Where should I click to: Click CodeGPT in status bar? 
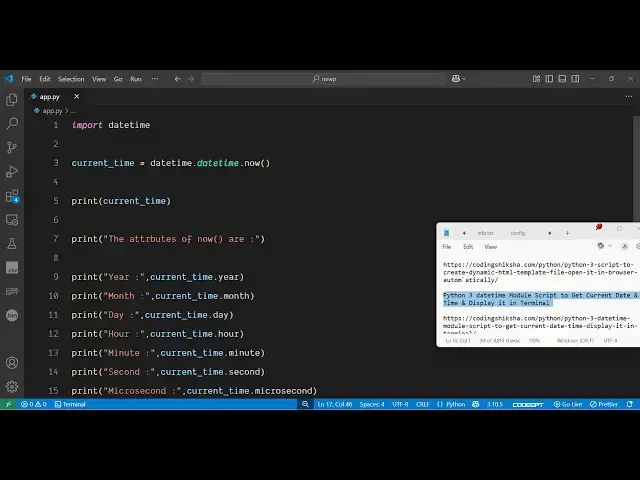528,404
